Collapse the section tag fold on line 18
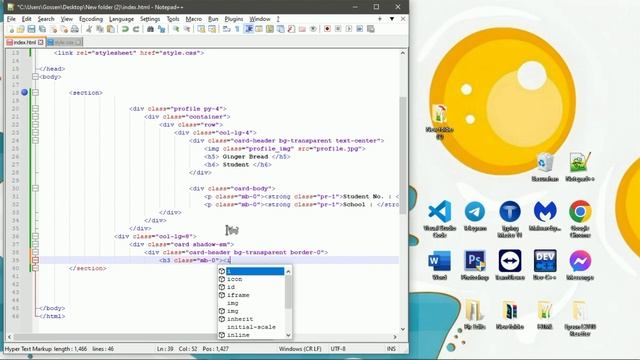The height and width of the screenshot is (360, 640). tap(36, 93)
